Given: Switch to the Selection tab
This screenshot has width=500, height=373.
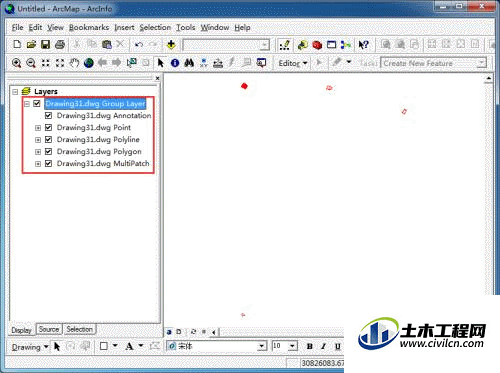Looking at the screenshot, I should 79,329.
